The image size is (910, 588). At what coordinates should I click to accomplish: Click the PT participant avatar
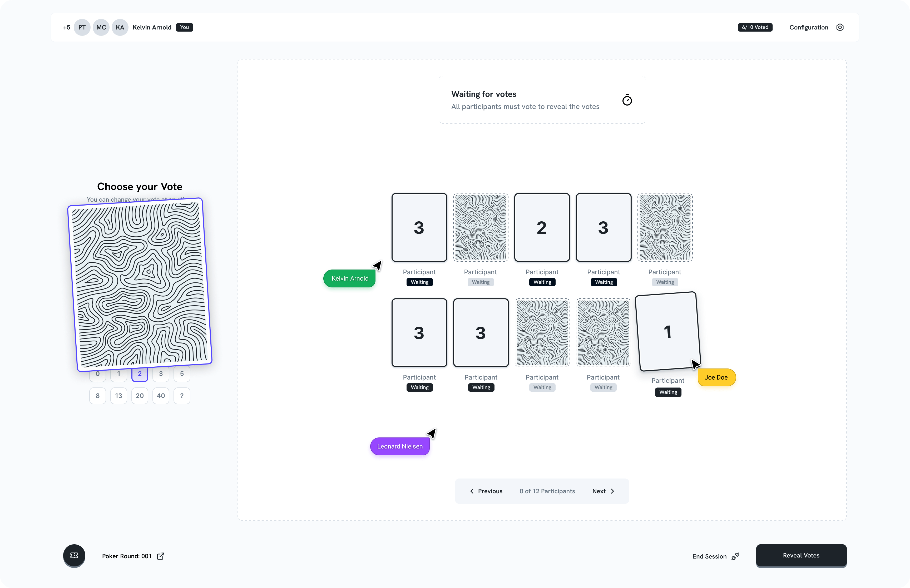tap(82, 27)
